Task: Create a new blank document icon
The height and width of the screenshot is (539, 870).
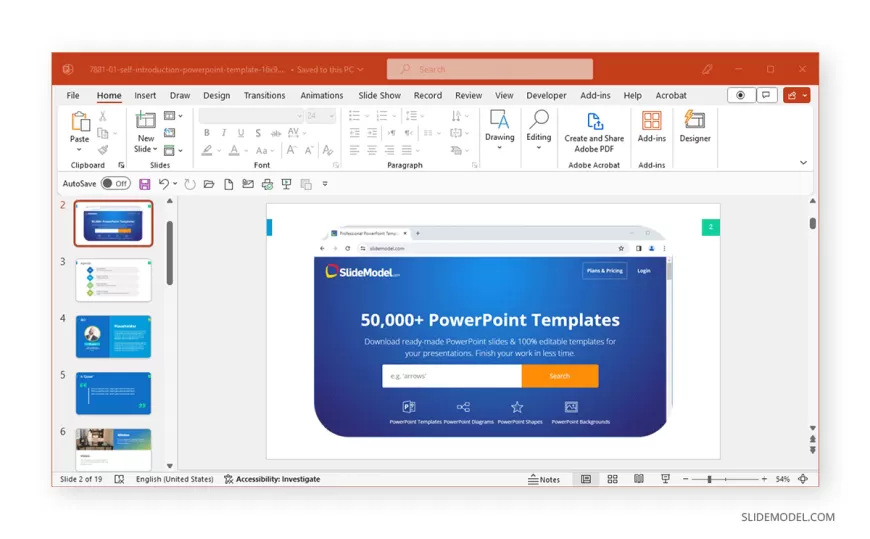Action: click(x=229, y=184)
